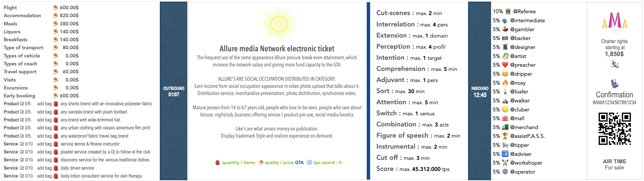Click the airplane icon under the charter price
This screenshot has width=644, height=181.
pos(614,64)
